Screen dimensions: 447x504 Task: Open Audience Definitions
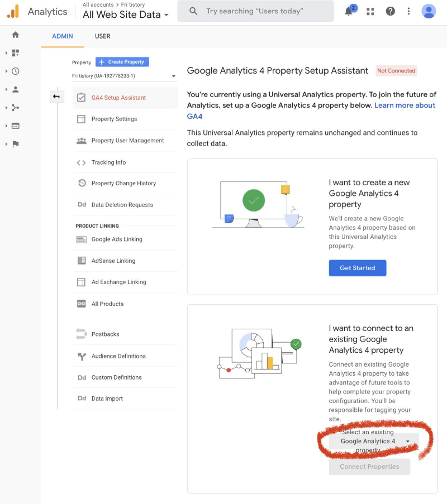125,356
